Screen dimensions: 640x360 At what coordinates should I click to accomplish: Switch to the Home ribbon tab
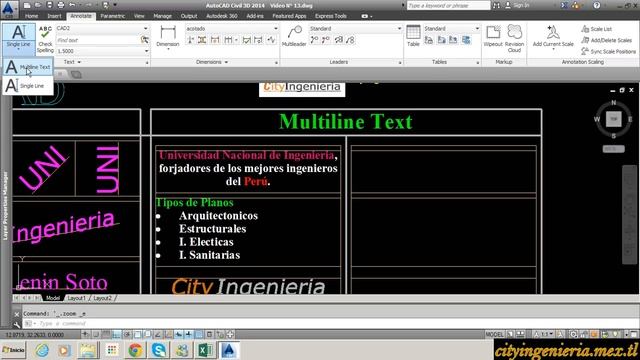click(31, 16)
